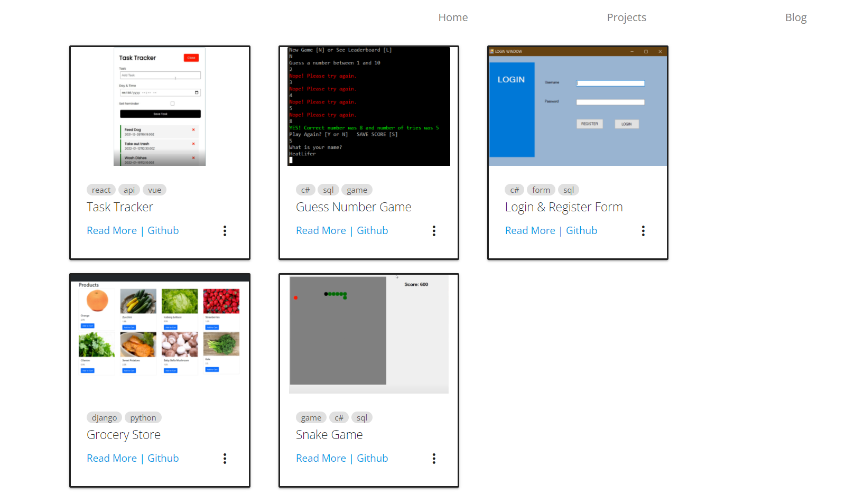Click the Grocery Store title
Screen dimensions: 864x504
[x=124, y=435]
